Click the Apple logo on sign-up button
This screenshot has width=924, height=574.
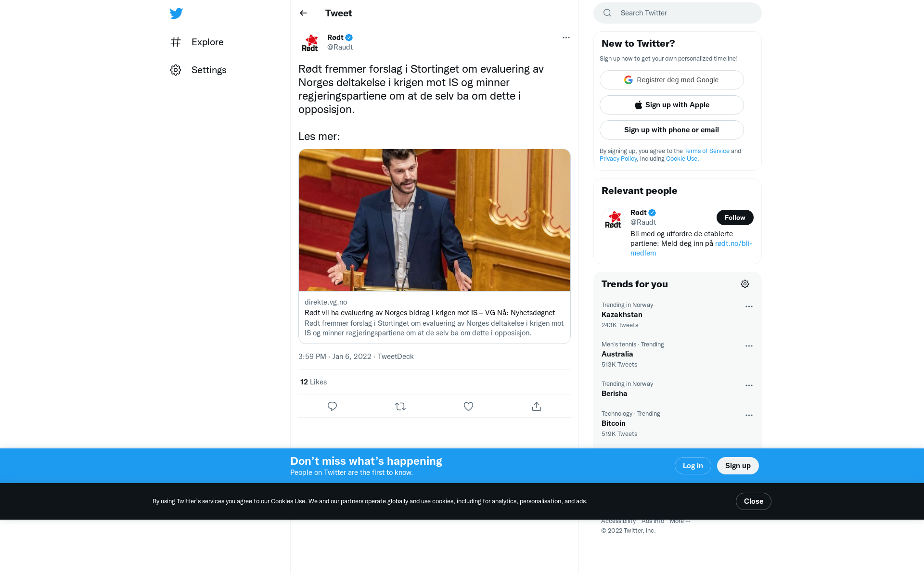click(x=638, y=105)
